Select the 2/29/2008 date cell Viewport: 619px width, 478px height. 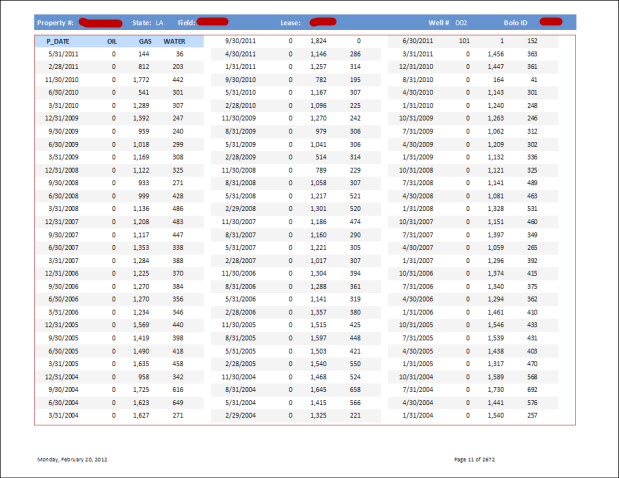coord(240,208)
